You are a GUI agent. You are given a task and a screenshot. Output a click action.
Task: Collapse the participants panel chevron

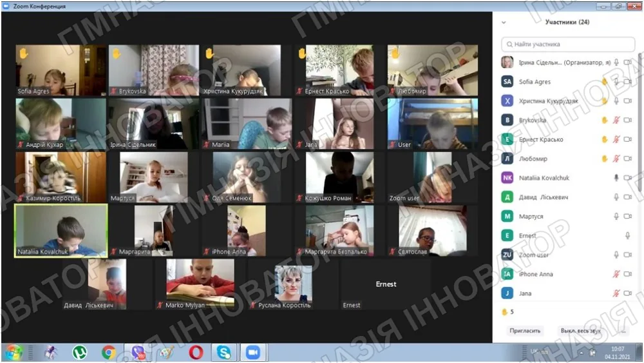coord(504,23)
